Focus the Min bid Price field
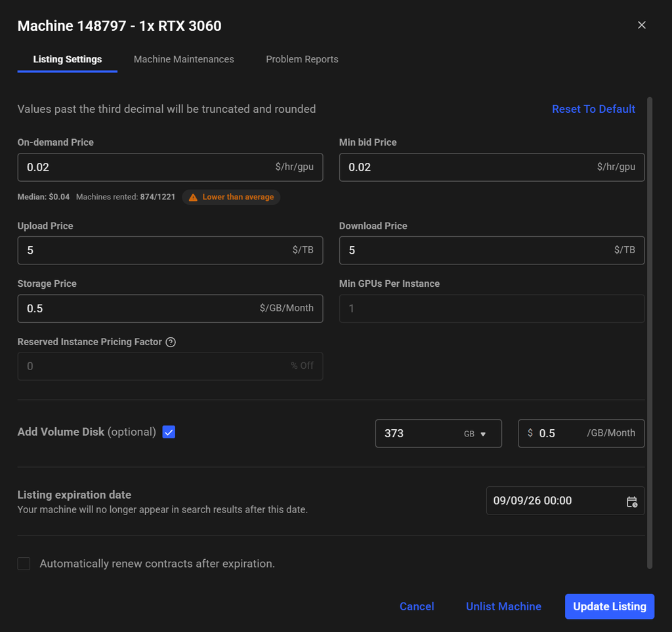Image resolution: width=672 pixels, height=632 pixels. [492, 167]
